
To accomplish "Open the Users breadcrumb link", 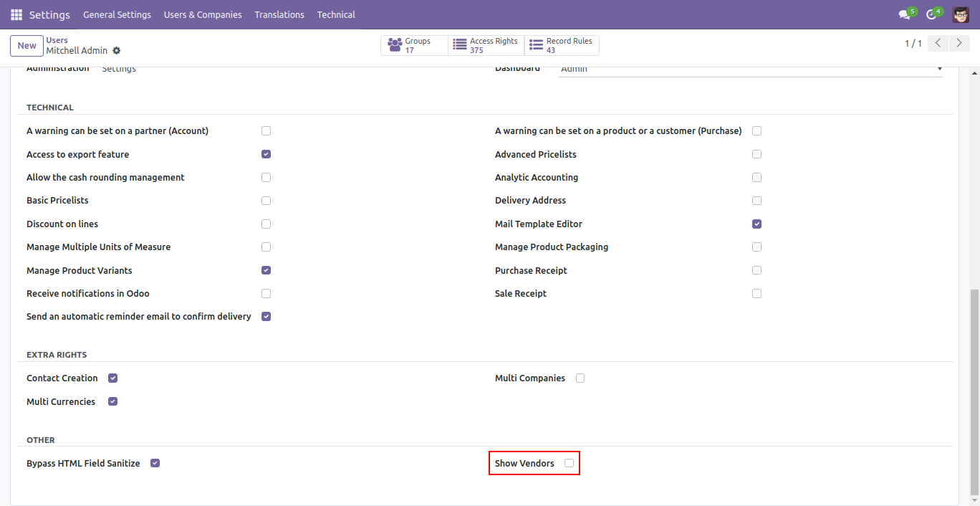I will tap(57, 41).
